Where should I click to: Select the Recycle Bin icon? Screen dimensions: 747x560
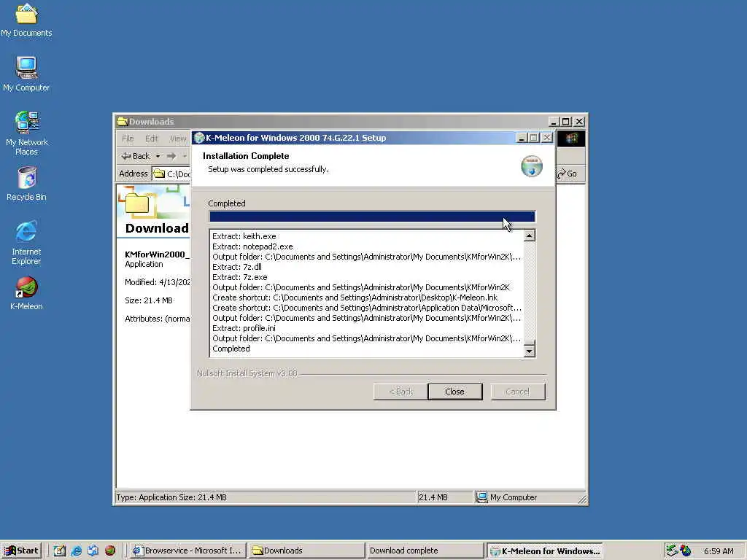(x=26, y=184)
